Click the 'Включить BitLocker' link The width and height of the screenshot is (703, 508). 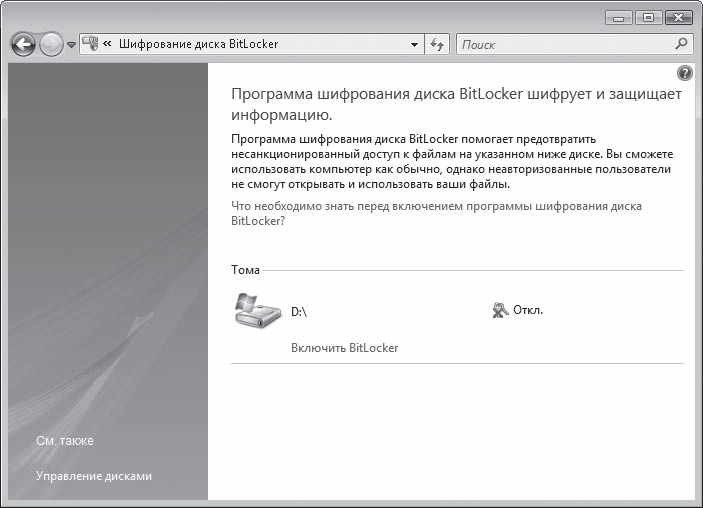tap(344, 348)
